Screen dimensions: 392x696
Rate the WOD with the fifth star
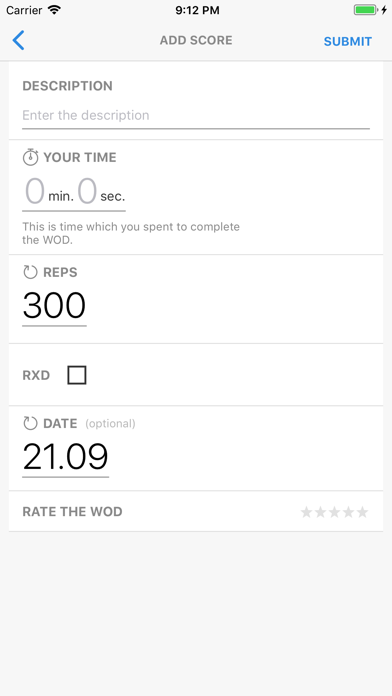pos(363,512)
